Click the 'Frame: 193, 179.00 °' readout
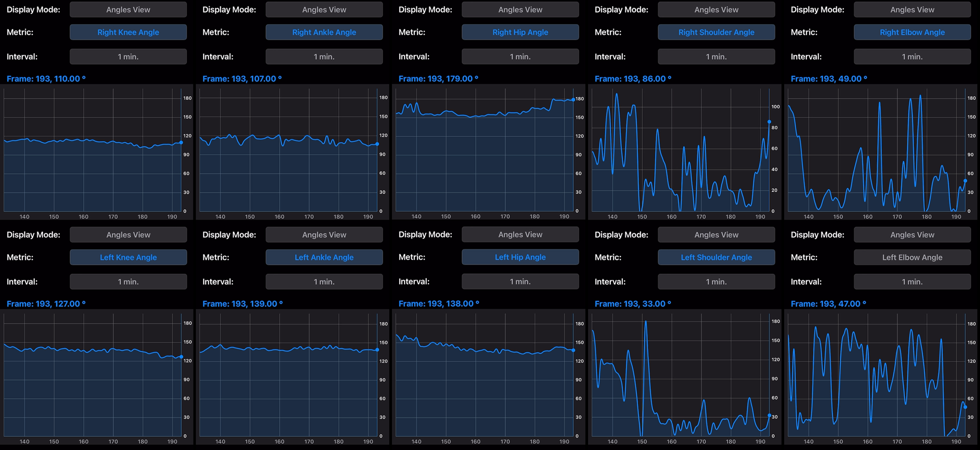The image size is (980, 450). [438, 79]
